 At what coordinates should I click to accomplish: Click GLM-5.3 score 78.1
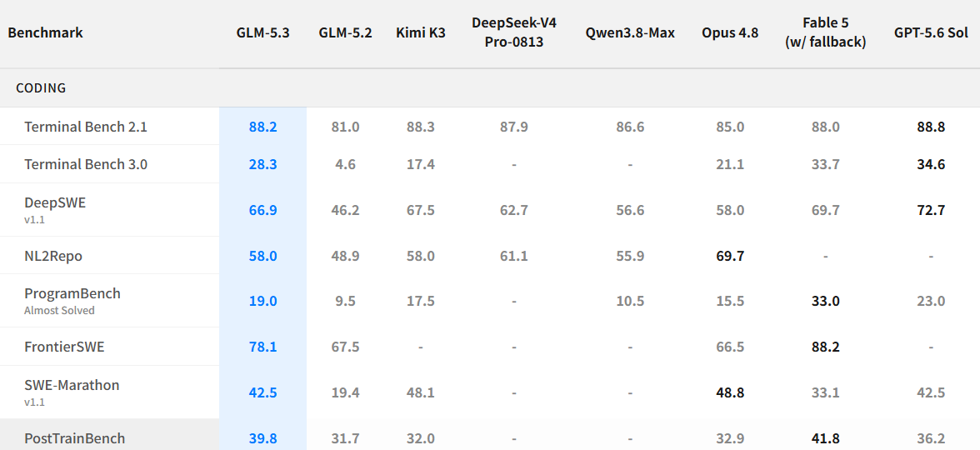coord(262,347)
